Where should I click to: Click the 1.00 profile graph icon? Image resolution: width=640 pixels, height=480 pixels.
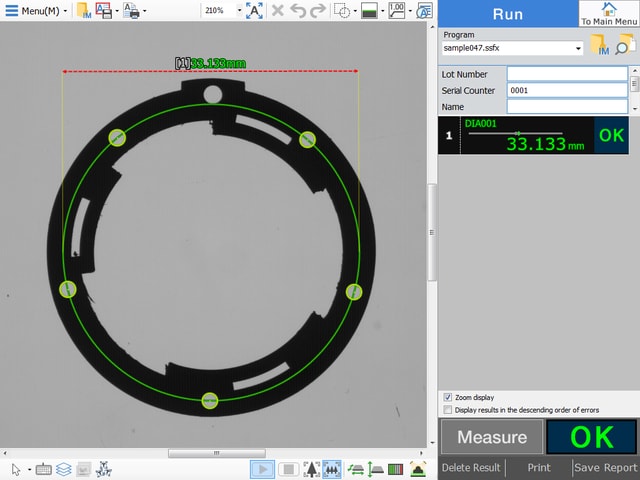point(397,11)
